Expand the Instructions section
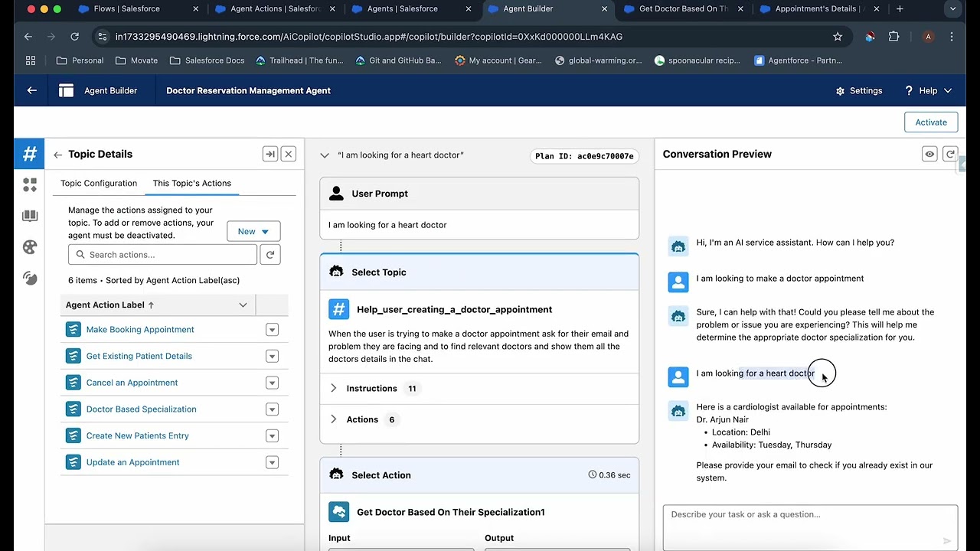Image resolution: width=980 pixels, height=551 pixels. point(333,388)
